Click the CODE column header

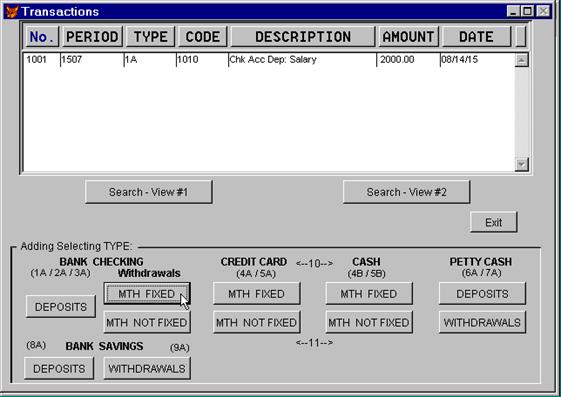(203, 36)
